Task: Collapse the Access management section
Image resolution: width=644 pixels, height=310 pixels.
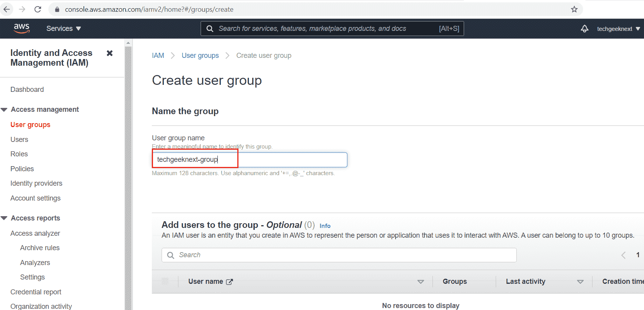Action: tap(4, 110)
